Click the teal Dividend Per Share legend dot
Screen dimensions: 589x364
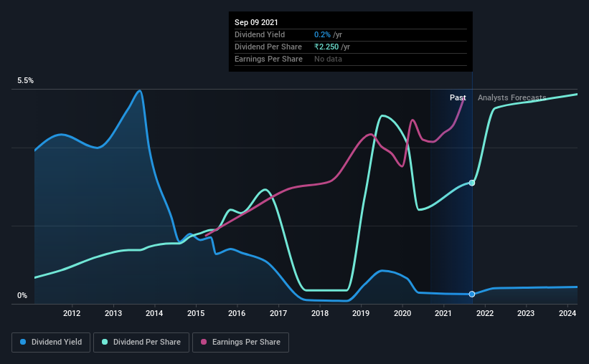pos(105,342)
